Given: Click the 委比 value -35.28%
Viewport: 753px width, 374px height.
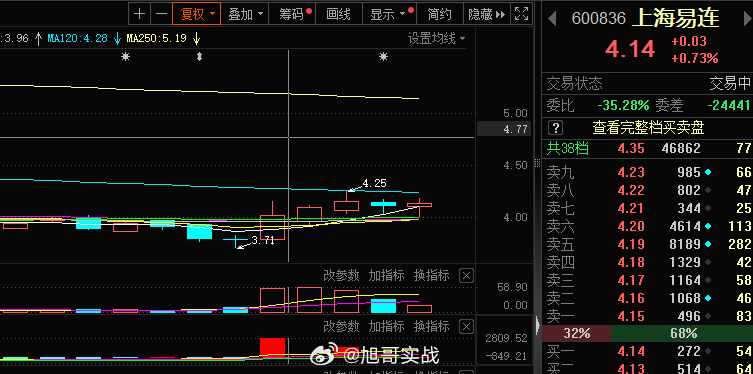Looking at the screenshot, I should coord(623,105).
